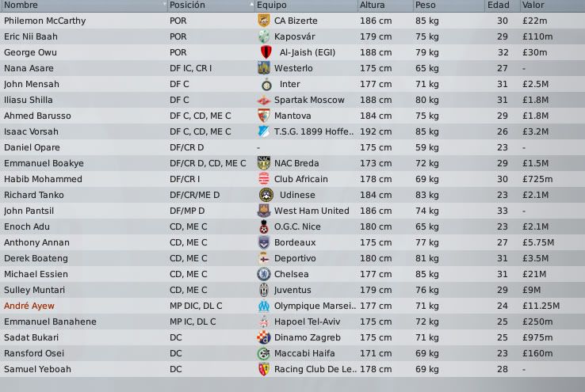Sort the list by Edad column

(x=499, y=5)
